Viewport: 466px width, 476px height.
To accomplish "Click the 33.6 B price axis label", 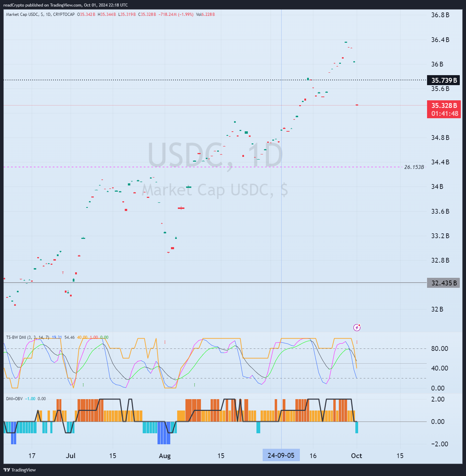I will [x=440, y=211].
